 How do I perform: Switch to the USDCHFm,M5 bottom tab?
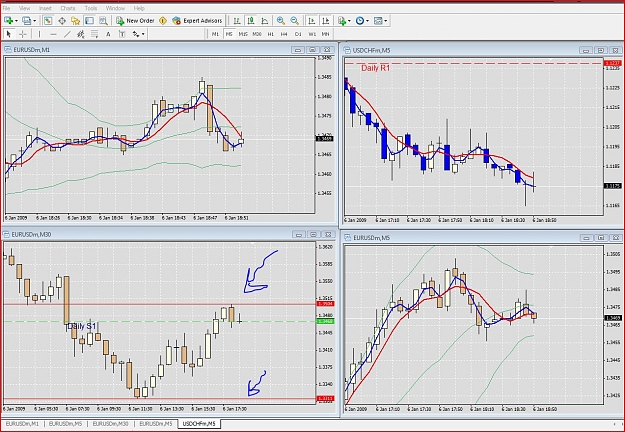(199, 424)
